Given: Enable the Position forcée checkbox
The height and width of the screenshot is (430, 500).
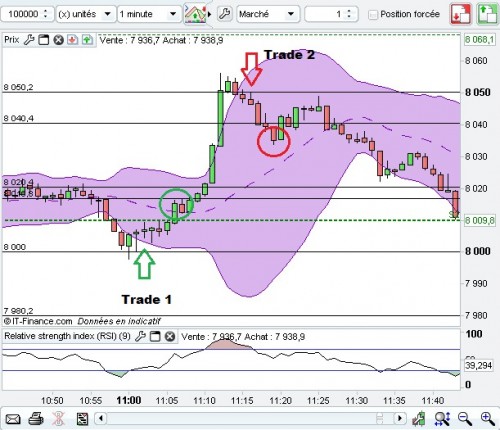Looking at the screenshot, I should [373, 15].
